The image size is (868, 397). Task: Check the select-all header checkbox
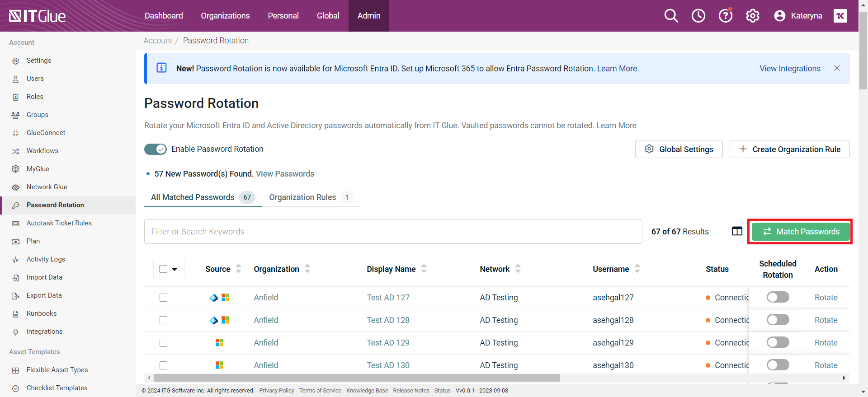[x=163, y=269]
